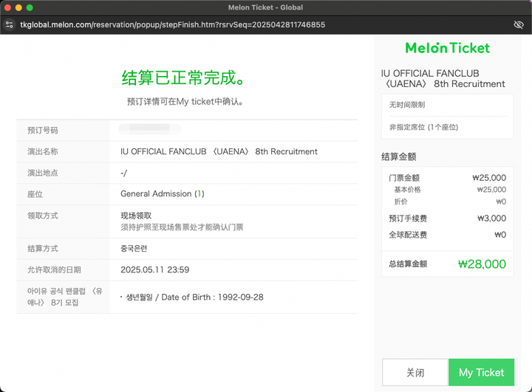Click the 允许取消的日期 label

tap(54, 270)
